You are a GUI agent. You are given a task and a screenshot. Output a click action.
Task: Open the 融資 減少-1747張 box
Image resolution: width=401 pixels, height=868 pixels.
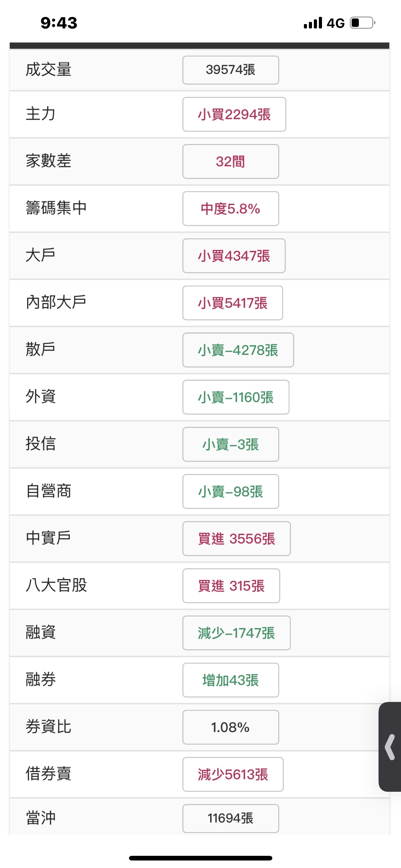(236, 633)
